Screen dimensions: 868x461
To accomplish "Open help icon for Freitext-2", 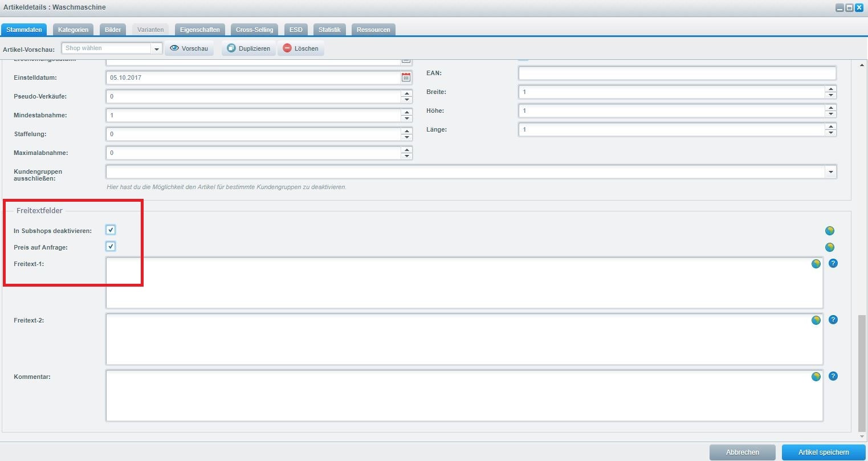I will coord(833,320).
